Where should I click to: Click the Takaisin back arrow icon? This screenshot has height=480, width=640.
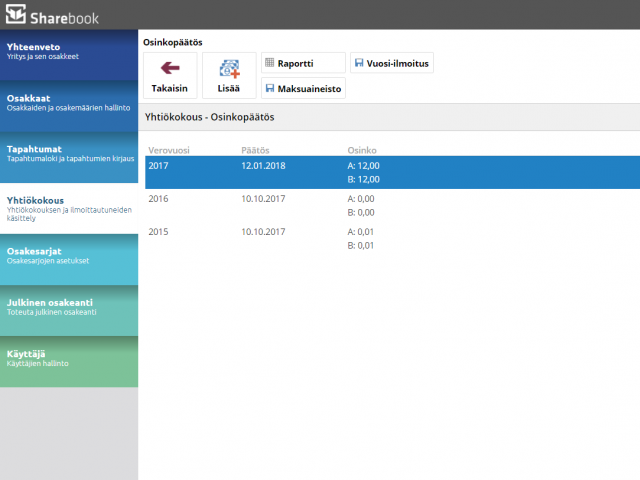click(170, 68)
